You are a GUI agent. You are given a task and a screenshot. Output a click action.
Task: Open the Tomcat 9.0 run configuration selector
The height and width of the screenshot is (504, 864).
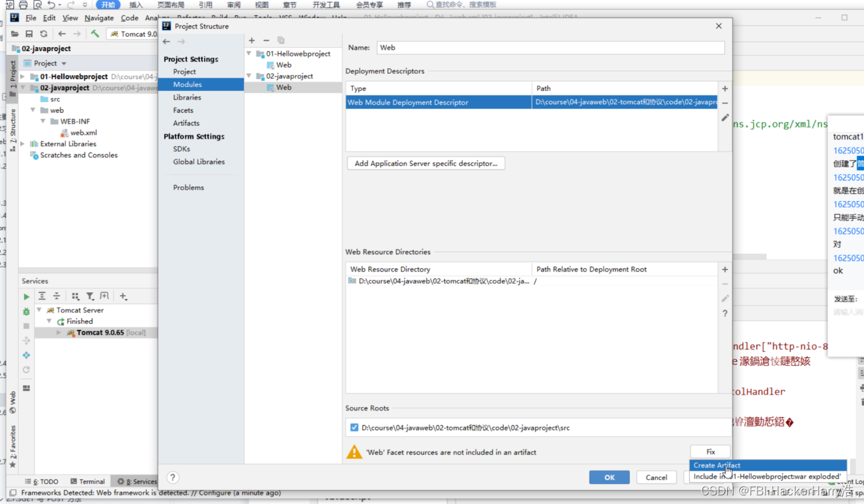click(133, 34)
